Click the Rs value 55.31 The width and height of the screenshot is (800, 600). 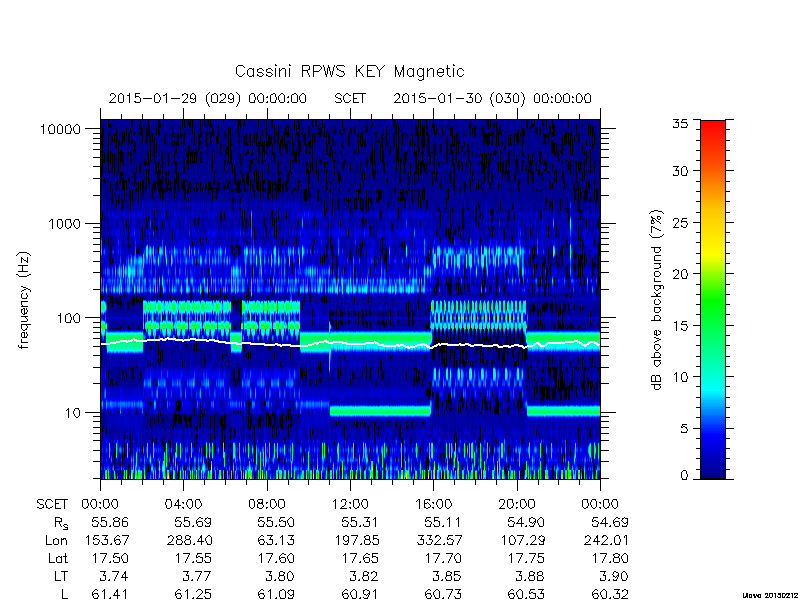point(360,522)
